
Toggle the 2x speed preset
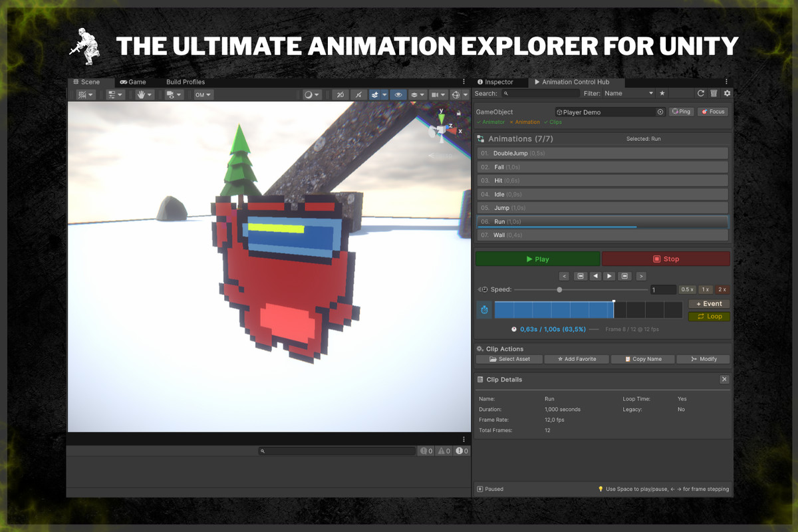pos(722,289)
